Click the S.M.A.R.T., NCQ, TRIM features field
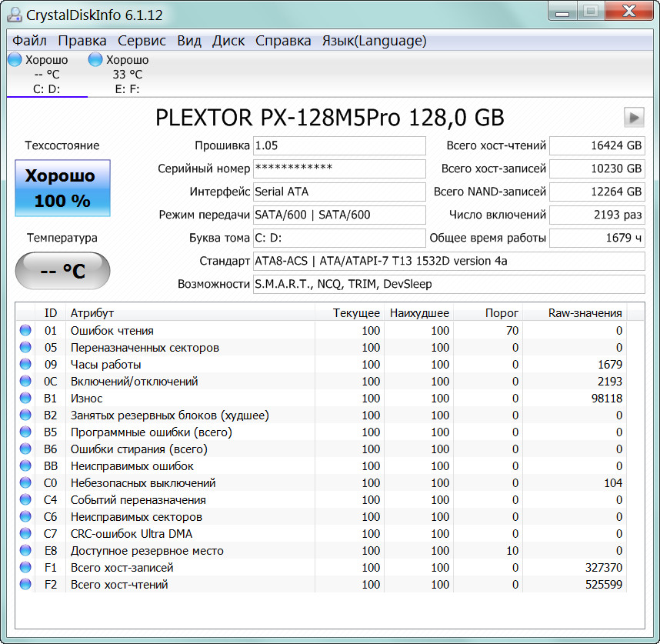The image size is (660, 644). click(x=448, y=284)
